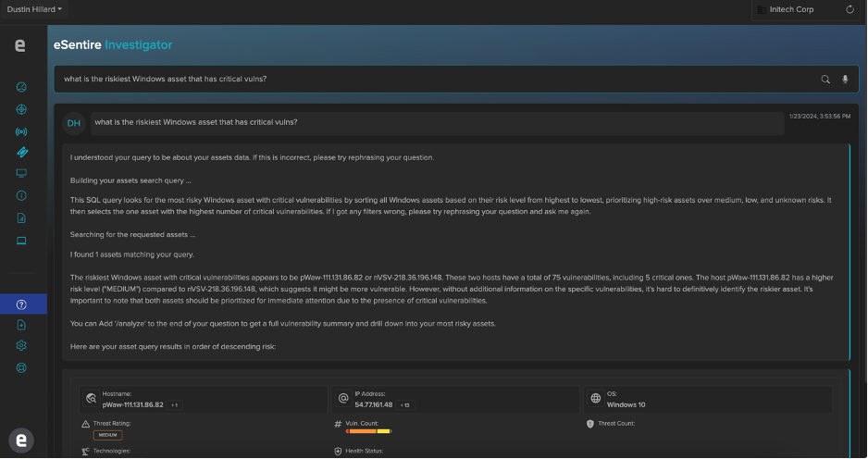Open the chart report document icon in sidebar
The height and width of the screenshot is (459, 868).
(x=21, y=218)
